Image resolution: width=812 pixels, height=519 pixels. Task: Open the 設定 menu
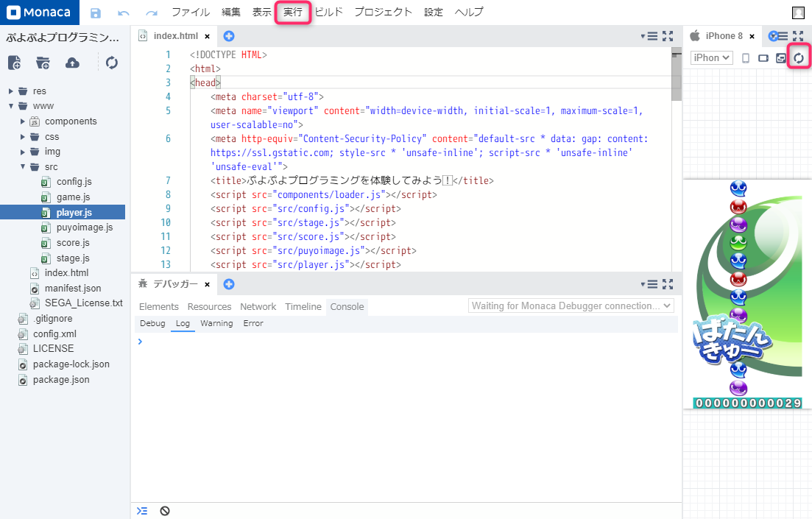pos(434,12)
